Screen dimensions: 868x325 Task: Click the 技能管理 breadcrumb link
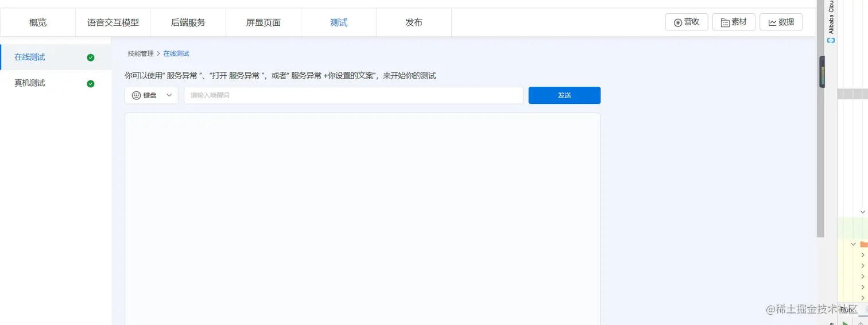(141, 53)
